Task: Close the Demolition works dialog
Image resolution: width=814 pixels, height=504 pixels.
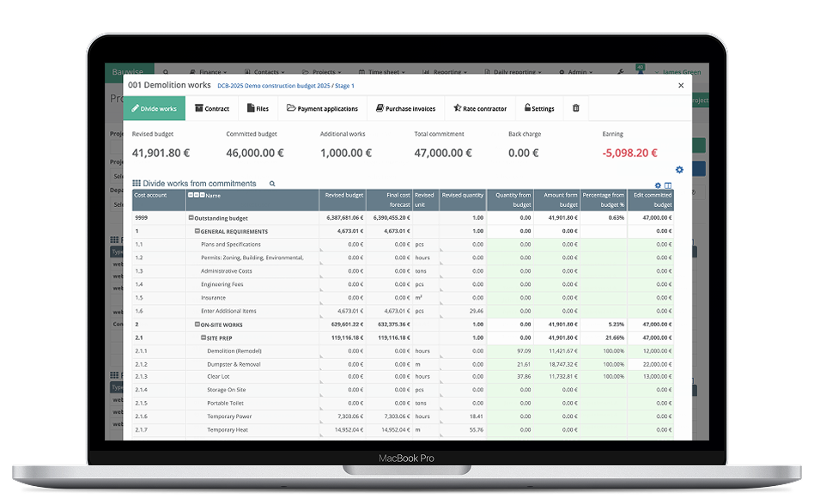Action: point(681,85)
